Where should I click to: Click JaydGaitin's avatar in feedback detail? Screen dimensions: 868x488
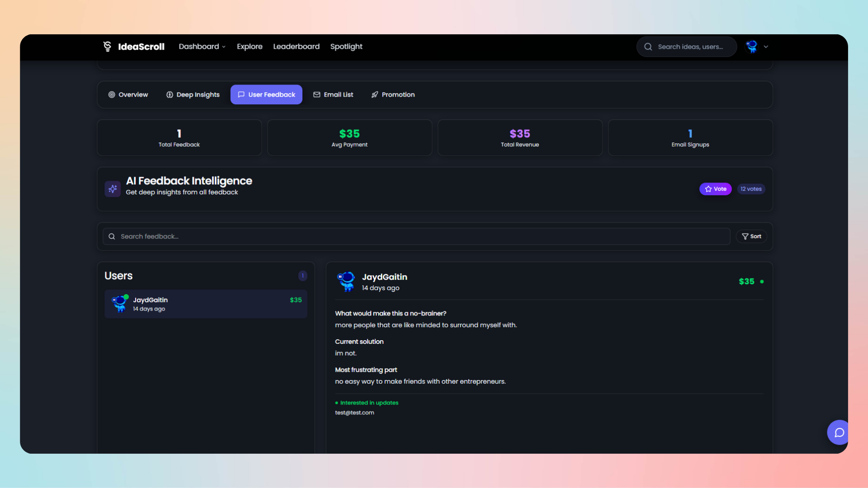[346, 282]
